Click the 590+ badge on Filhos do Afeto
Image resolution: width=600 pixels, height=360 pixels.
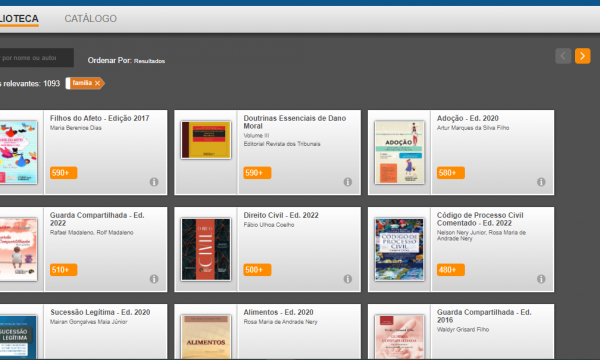[x=64, y=173]
